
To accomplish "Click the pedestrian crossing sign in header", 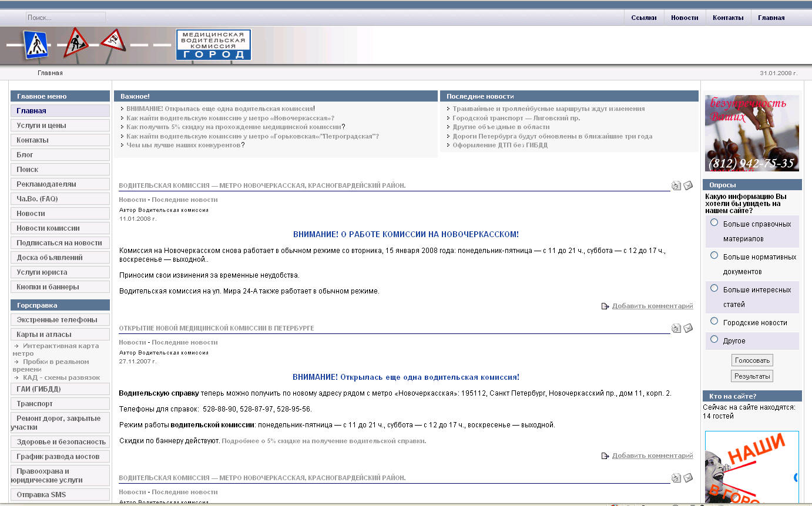I will [36, 45].
